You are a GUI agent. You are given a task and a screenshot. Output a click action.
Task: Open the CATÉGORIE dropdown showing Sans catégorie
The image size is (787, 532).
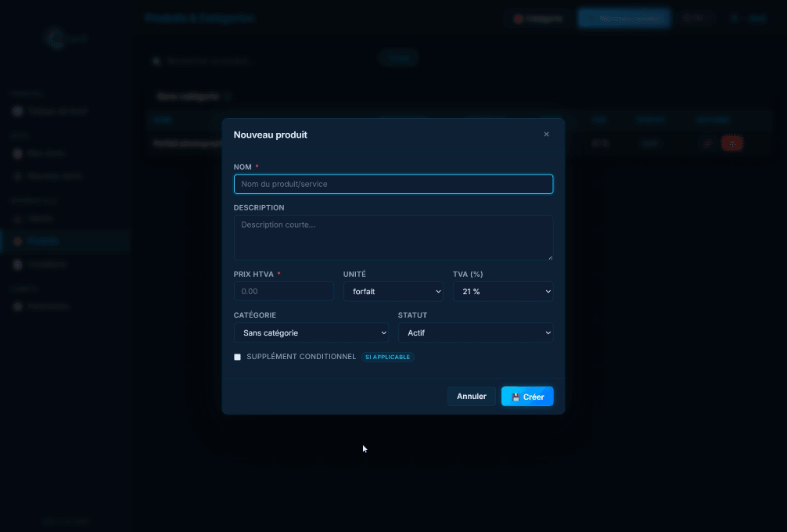(x=311, y=332)
